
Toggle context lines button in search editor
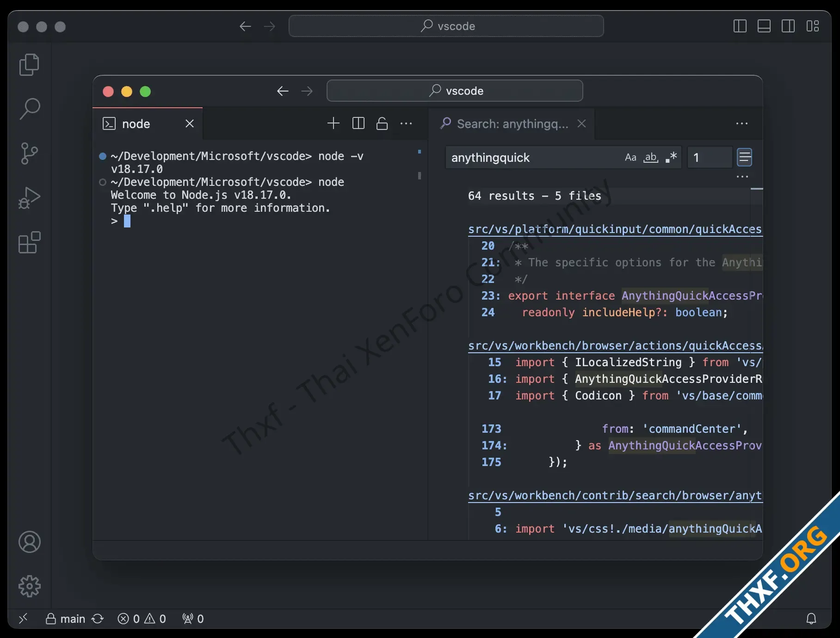point(745,158)
